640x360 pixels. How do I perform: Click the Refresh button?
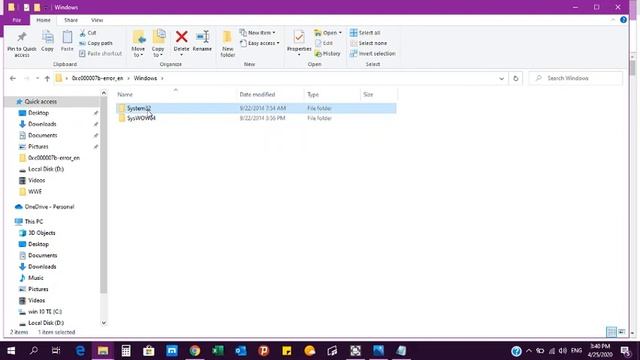click(516, 78)
